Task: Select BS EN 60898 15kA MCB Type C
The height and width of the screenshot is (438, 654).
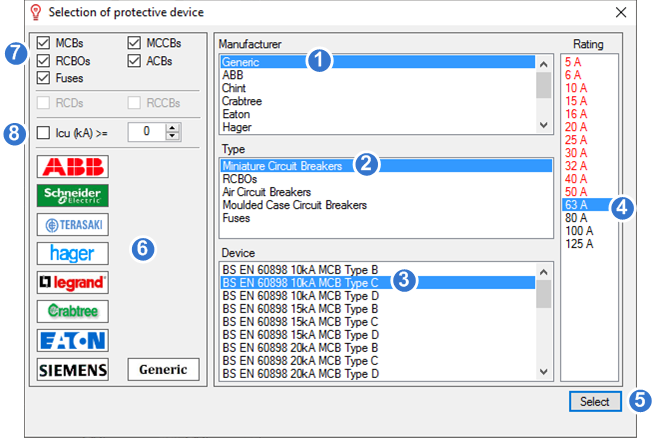Action: coord(378,322)
